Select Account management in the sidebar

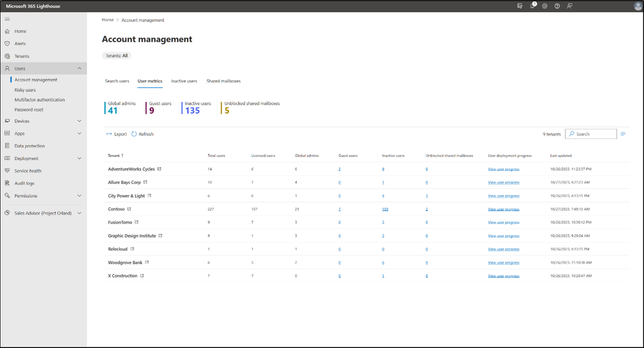[x=35, y=79]
